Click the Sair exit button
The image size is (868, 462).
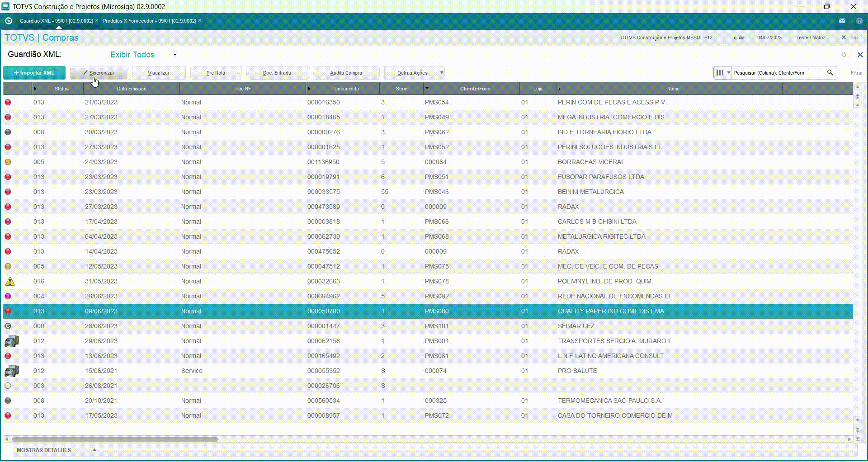pyautogui.click(x=850, y=38)
